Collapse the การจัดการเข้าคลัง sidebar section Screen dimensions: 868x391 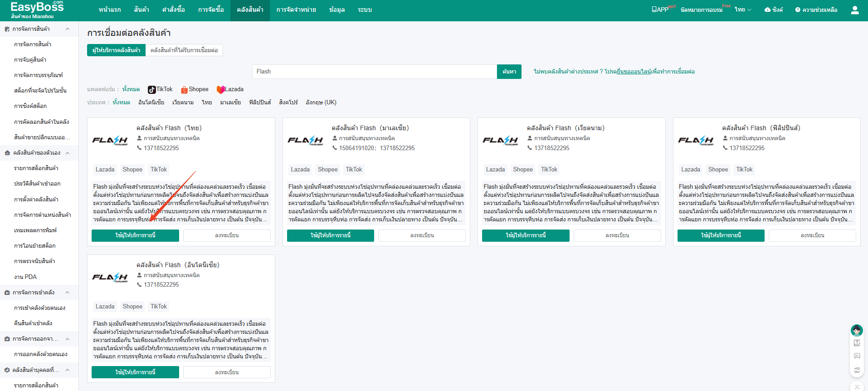[x=68, y=293]
